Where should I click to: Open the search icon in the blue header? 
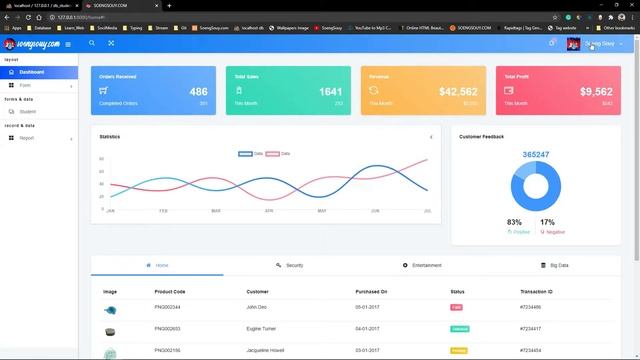92,43
